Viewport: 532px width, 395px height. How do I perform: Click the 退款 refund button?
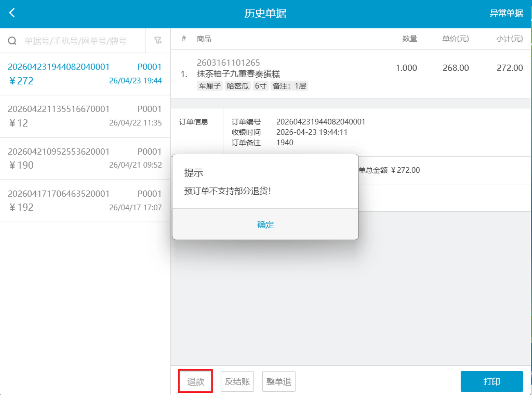click(x=196, y=381)
